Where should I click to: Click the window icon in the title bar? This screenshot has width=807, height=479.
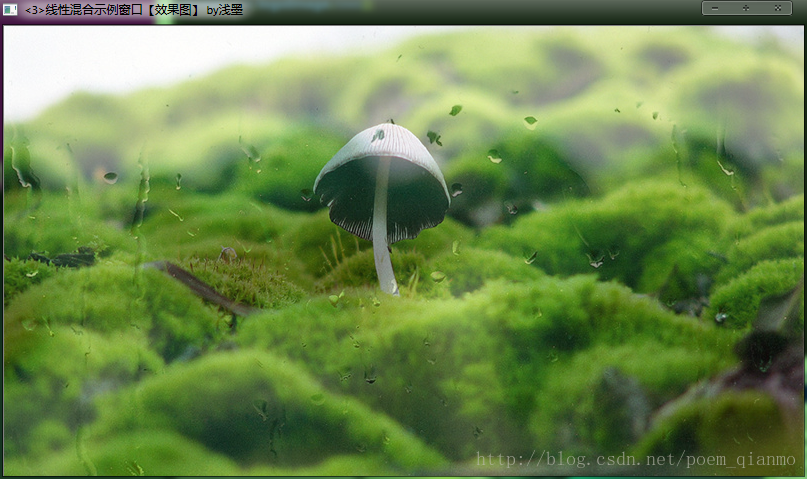coord(10,9)
